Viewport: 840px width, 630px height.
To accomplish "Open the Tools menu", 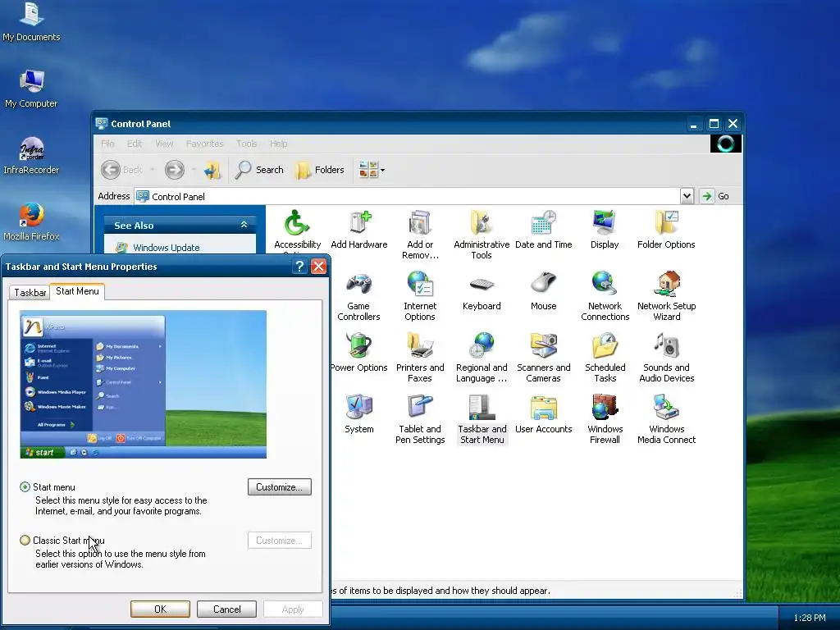I will click(x=246, y=144).
